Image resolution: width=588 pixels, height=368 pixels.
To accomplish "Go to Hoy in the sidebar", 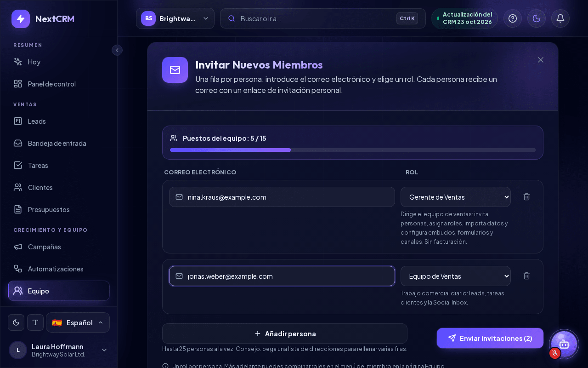I will click(59, 62).
